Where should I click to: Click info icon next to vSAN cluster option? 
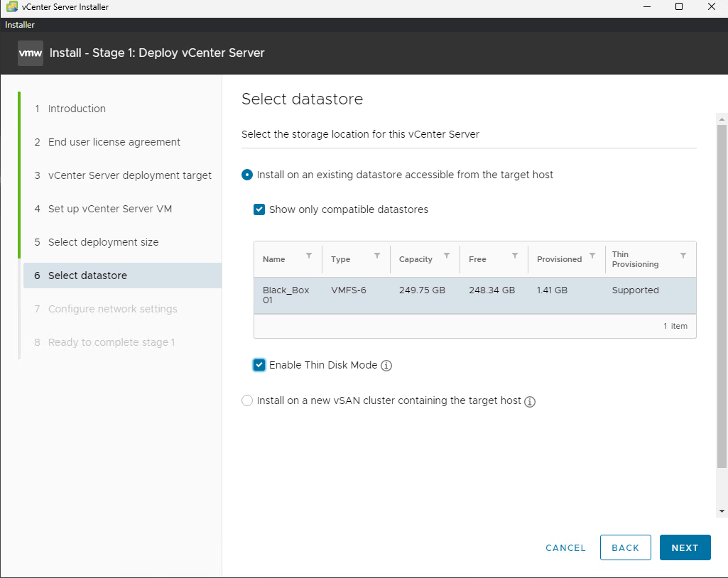pos(530,401)
